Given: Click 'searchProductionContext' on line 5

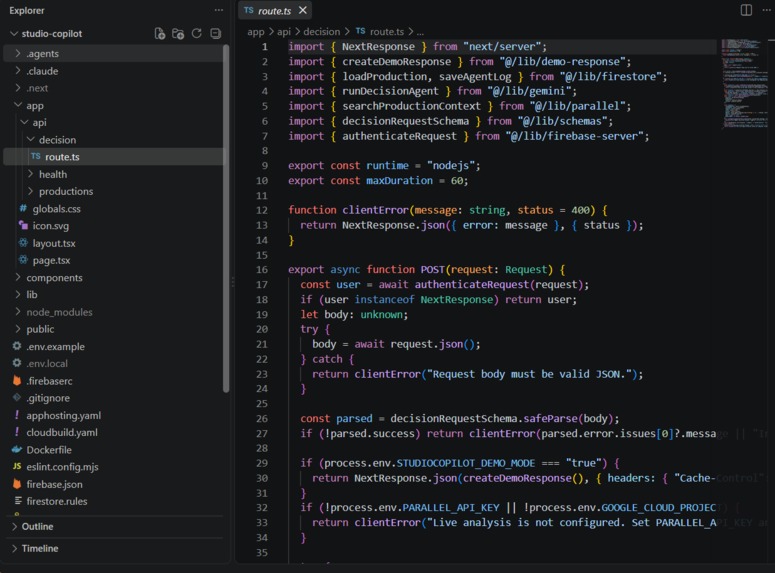Looking at the screenshot, I should [x=412, y=106].
